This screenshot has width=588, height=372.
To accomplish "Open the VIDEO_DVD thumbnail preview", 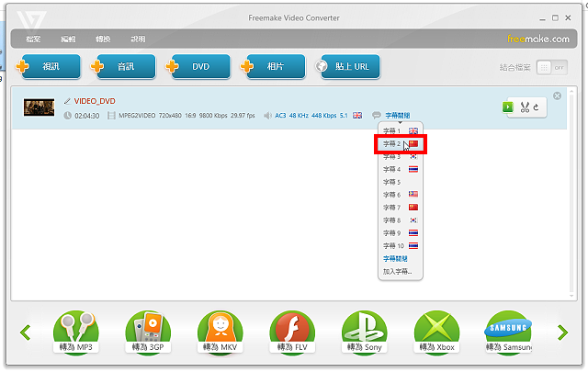I will click(x=39, y=107).
